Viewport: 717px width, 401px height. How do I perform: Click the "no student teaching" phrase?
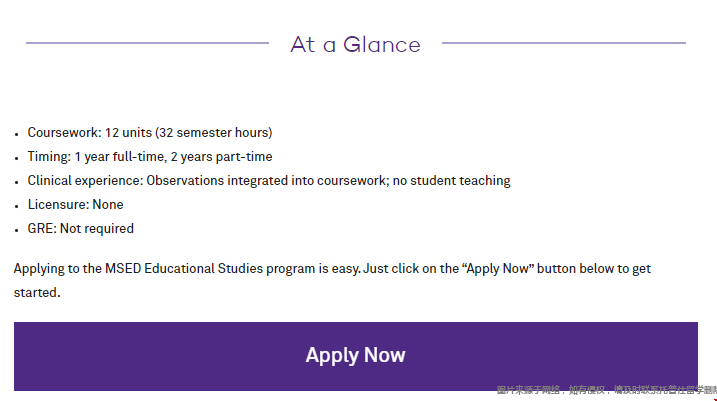(451, 181)
